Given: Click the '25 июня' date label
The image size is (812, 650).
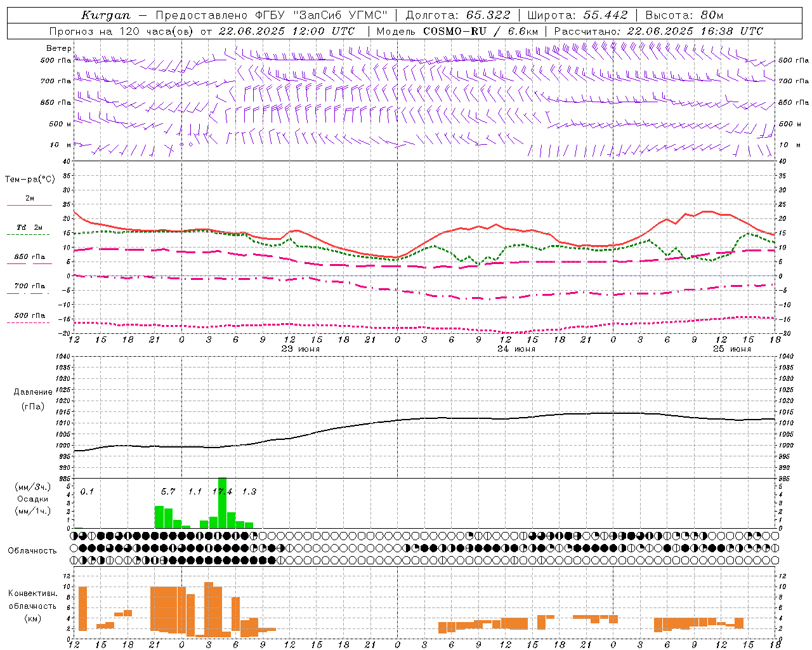Looking at the screenshot, I should (x=731, y=349).
